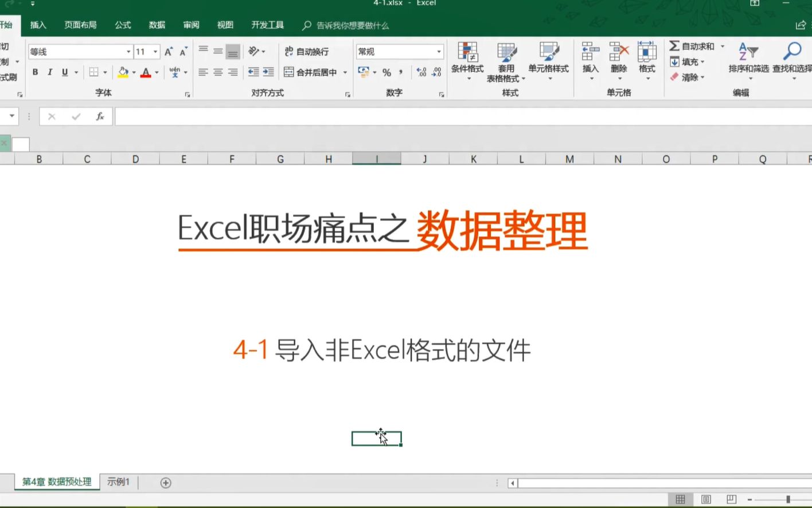This screenshot has width=812, height=508.
Task: Toggle italic formatting
Action: pos(50,72)
